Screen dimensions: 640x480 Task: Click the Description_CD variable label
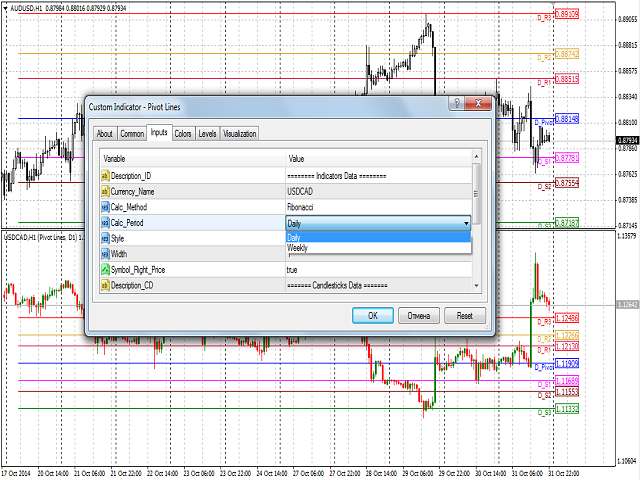tap(132, 285)
